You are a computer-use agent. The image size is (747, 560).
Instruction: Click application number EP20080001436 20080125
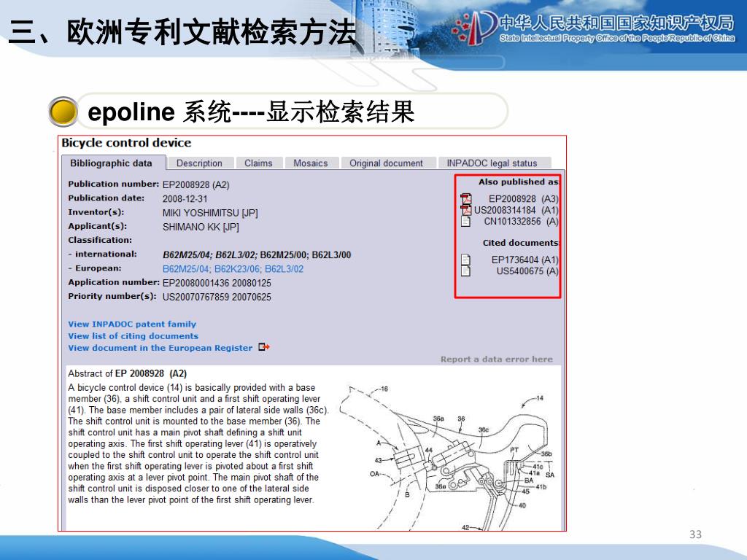(217, 283)
